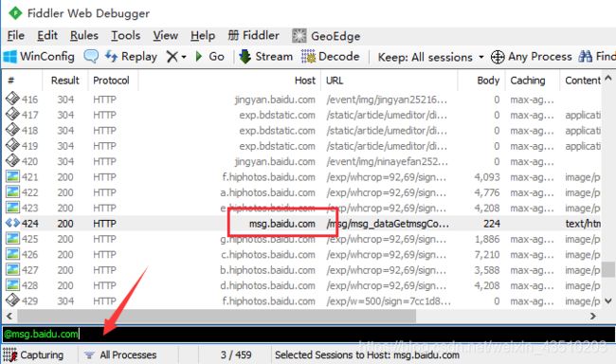Click URL /event/img/ninayefan252 in session 420
The image size is (616, 364).
(x=387, y=161)
